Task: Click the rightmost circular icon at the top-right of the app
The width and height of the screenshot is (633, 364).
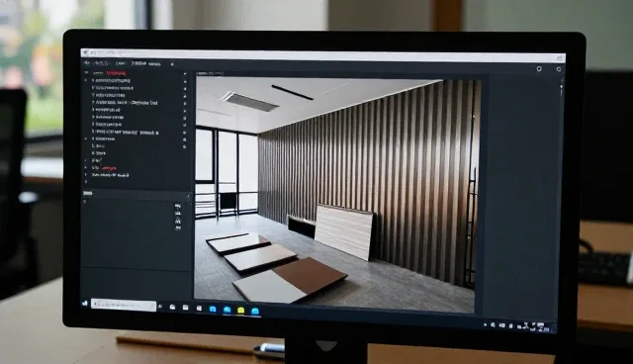Action: (x=559, y=69)
